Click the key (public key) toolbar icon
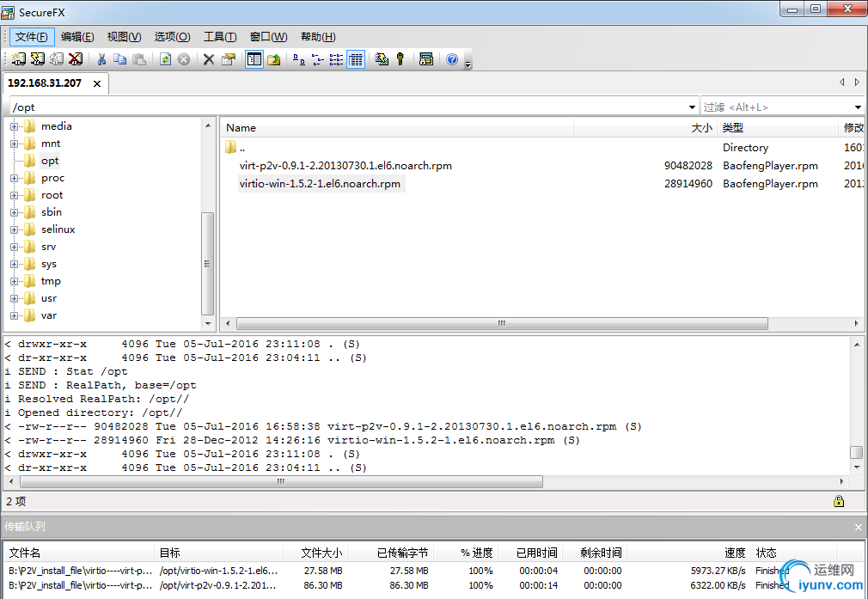 click(x=400, y=59)
